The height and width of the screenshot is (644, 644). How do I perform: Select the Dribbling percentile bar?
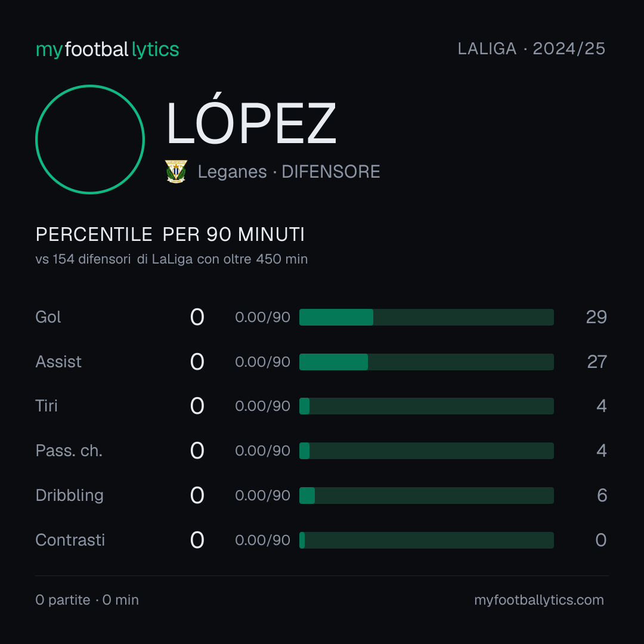426,496
